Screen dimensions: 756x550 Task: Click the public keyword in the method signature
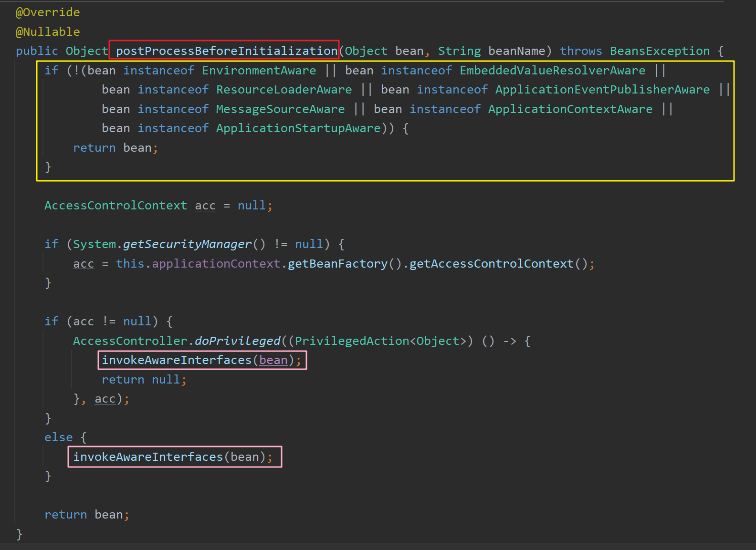pos(37,51)
